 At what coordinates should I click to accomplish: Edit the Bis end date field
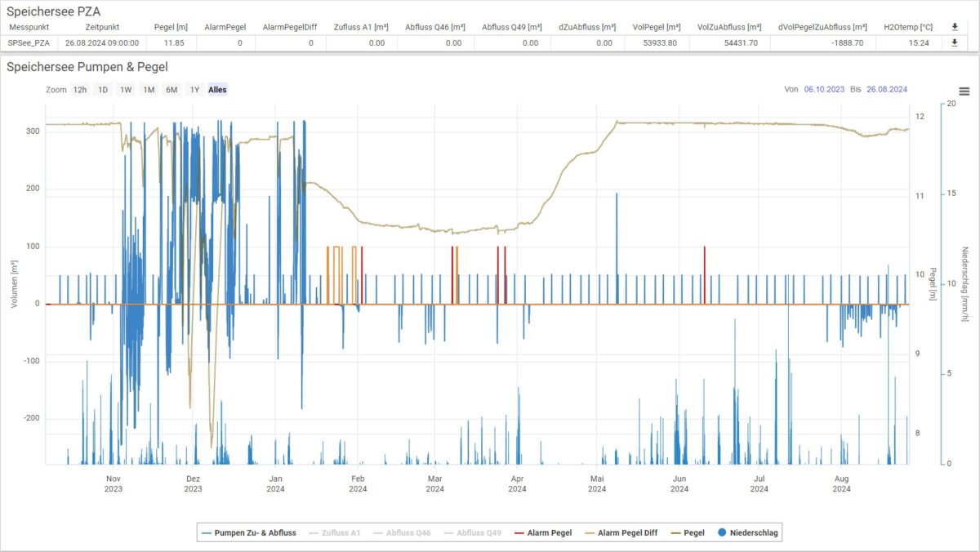pyautogui.click(x=886, y=90)
